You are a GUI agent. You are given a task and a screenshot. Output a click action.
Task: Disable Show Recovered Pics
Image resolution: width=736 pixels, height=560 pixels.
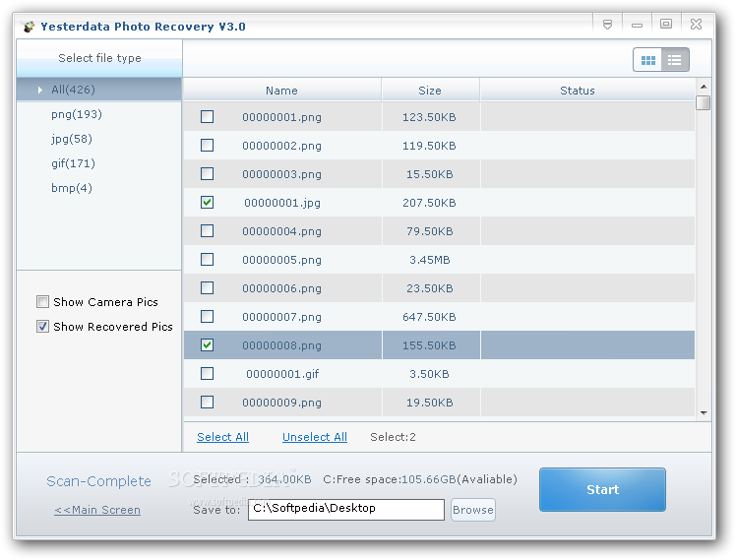pyautogui.click(x=42, y=326)
